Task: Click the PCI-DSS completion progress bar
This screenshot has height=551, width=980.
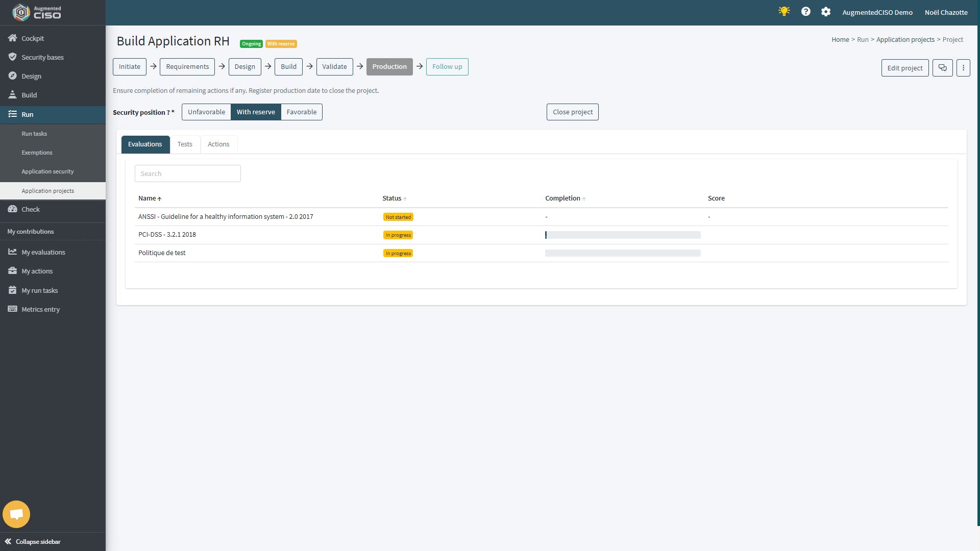Action: 623,235
